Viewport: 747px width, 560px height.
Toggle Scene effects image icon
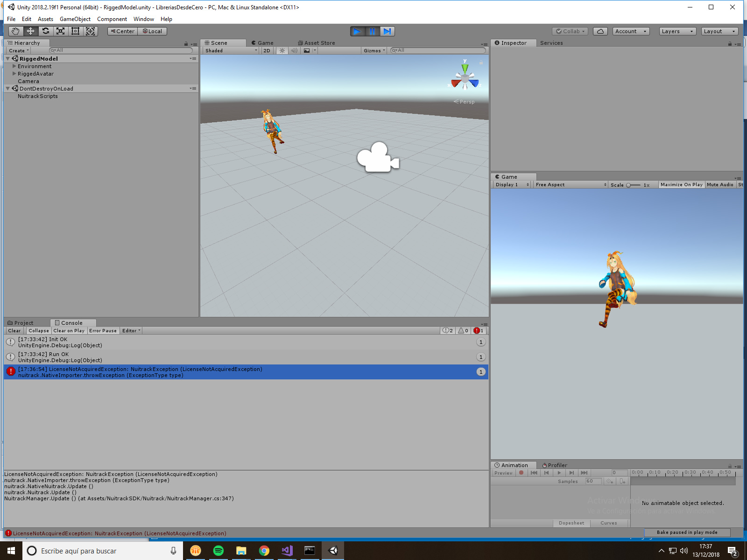(x=307, y=50)
